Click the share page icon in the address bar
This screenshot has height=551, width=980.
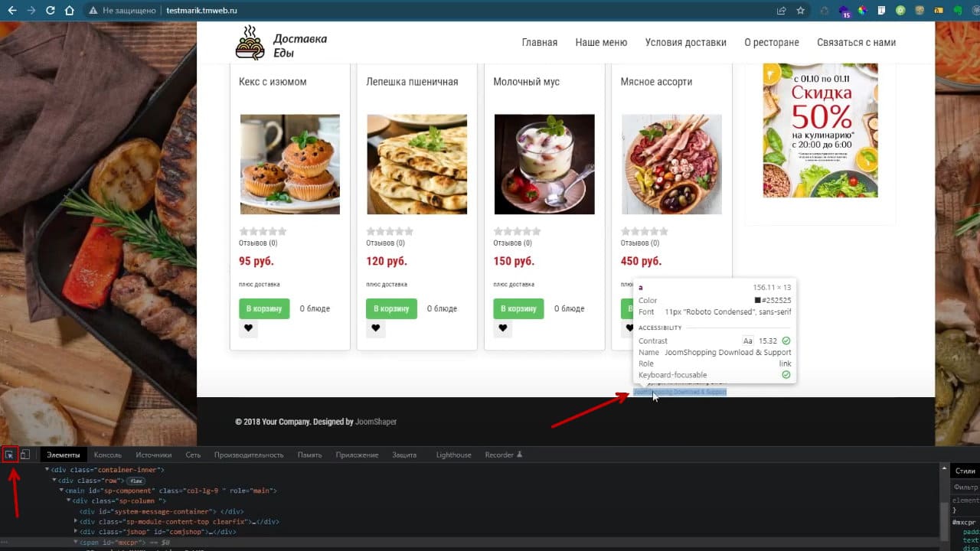point(782,11)
